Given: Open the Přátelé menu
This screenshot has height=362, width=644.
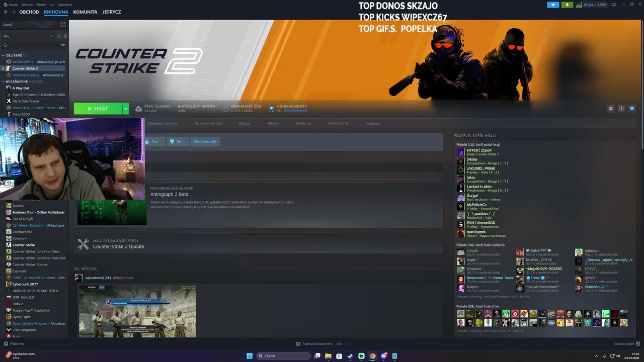Looking at the screenshot, I should (41, 5).
